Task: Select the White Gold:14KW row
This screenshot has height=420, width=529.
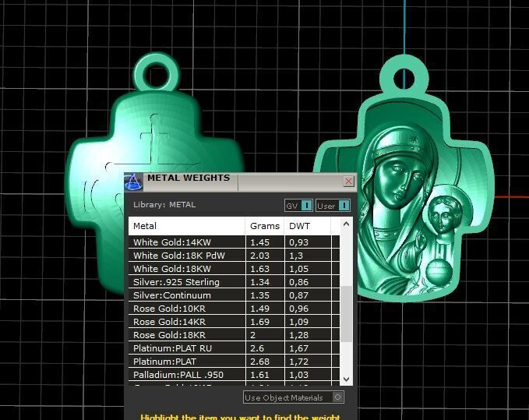Action: pyautogui.click(x=234, y=242)
